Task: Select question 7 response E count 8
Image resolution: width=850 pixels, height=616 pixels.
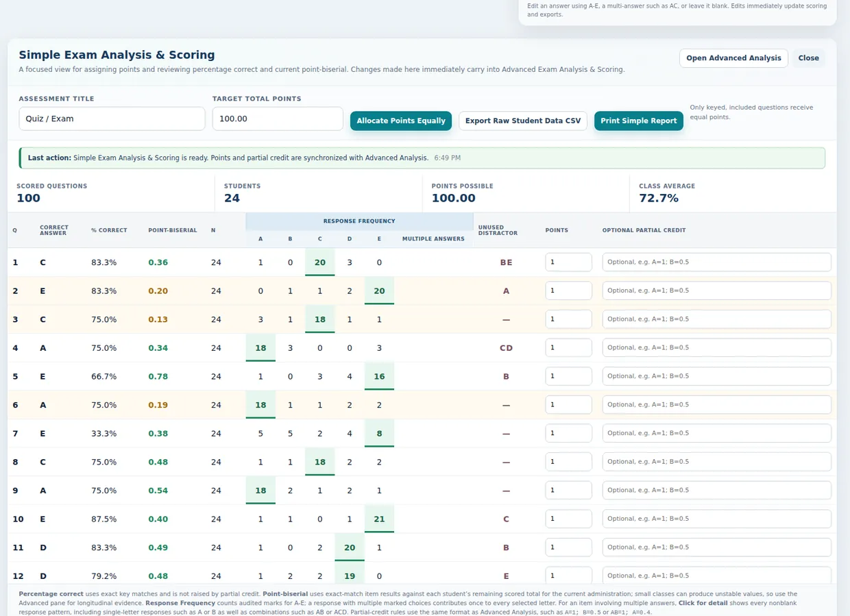Action: tap(379, 434)
